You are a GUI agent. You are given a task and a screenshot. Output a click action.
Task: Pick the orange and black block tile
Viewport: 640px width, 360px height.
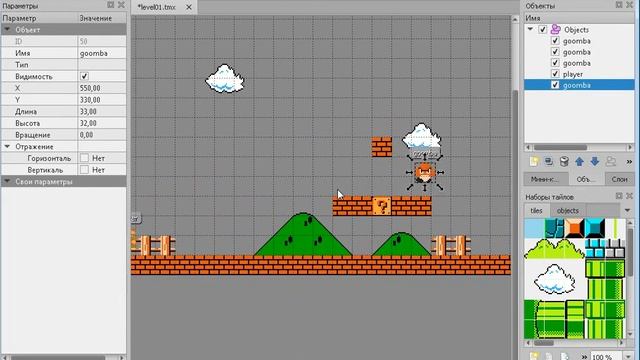coord(574,228)
